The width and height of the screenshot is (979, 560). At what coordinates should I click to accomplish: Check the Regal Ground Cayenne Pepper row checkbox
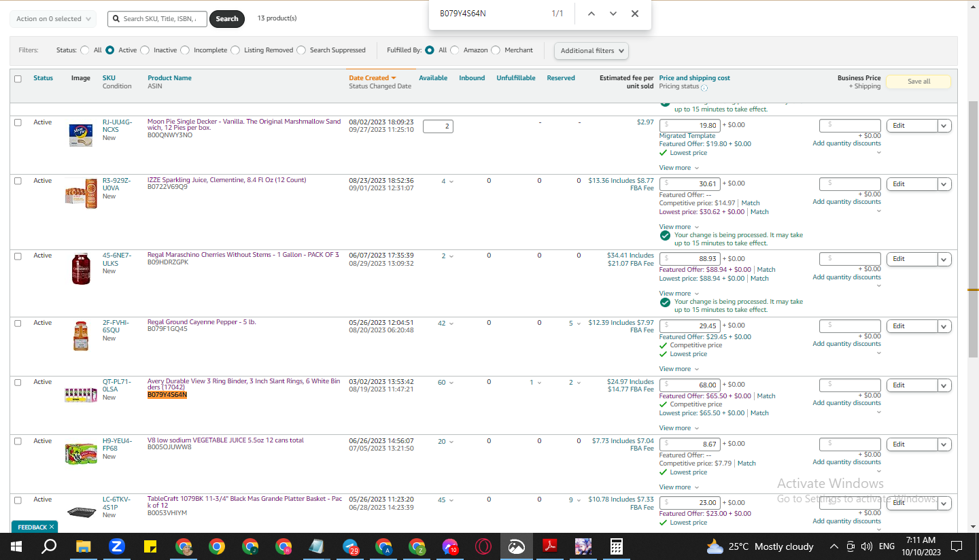coord(18,323)
